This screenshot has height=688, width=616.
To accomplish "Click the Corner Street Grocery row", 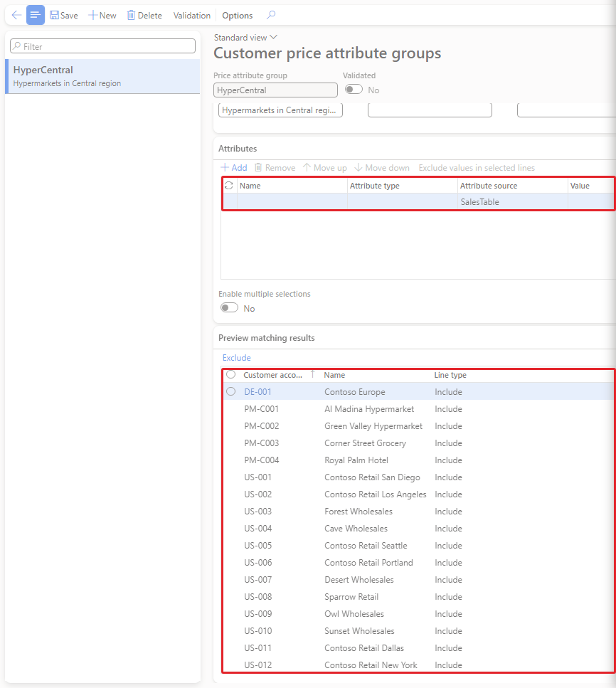I will [418, 443].
